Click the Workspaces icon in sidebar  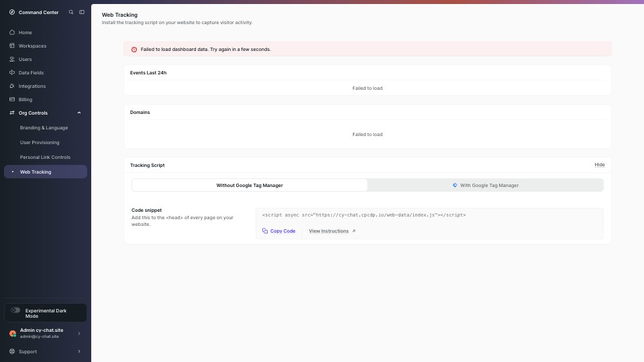(x=12, y=46)
